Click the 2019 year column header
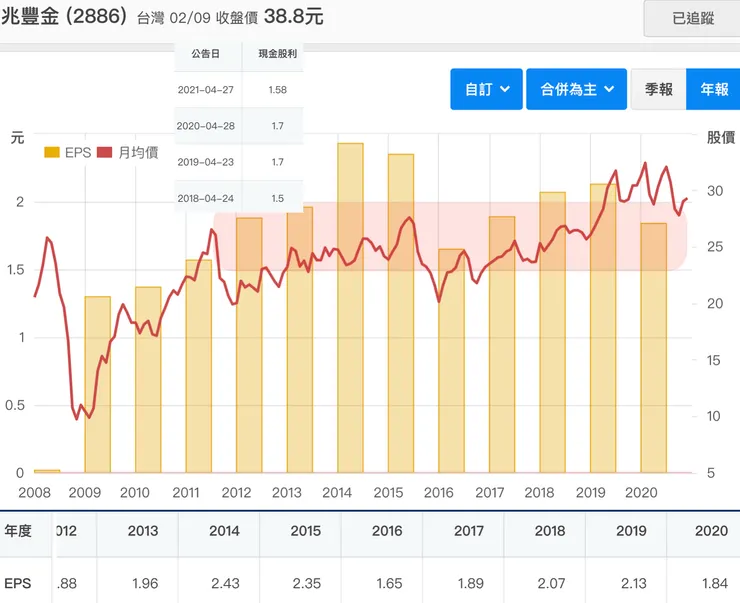Viewport: 740px width, 603px height. pyautogui.click(x=631, y=531)
